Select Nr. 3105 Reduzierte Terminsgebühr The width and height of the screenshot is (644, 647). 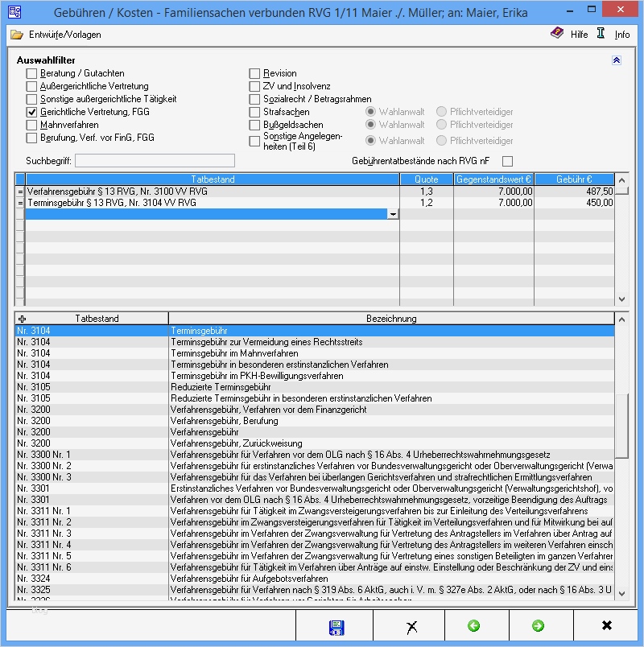point(315,387)
